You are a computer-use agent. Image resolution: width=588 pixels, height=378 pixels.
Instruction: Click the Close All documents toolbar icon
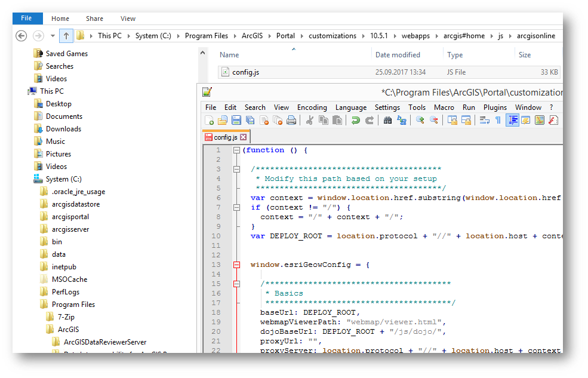(278, 120)
